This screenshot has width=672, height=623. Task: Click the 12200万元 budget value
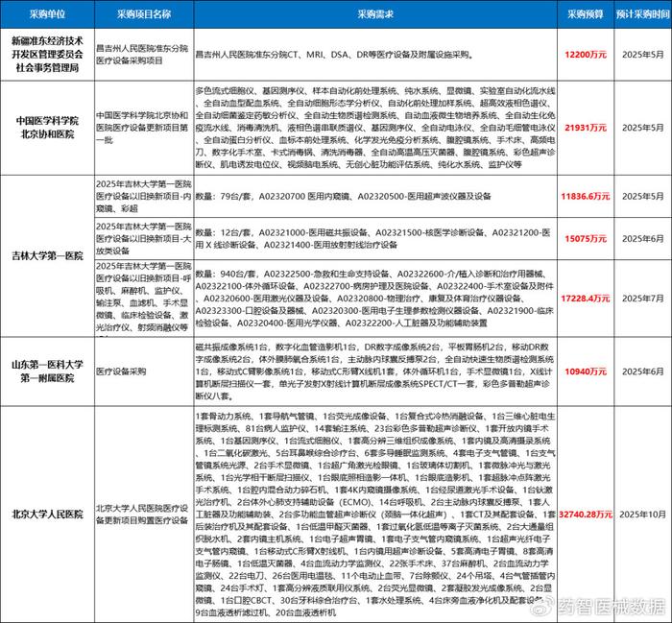coord(586,55)
